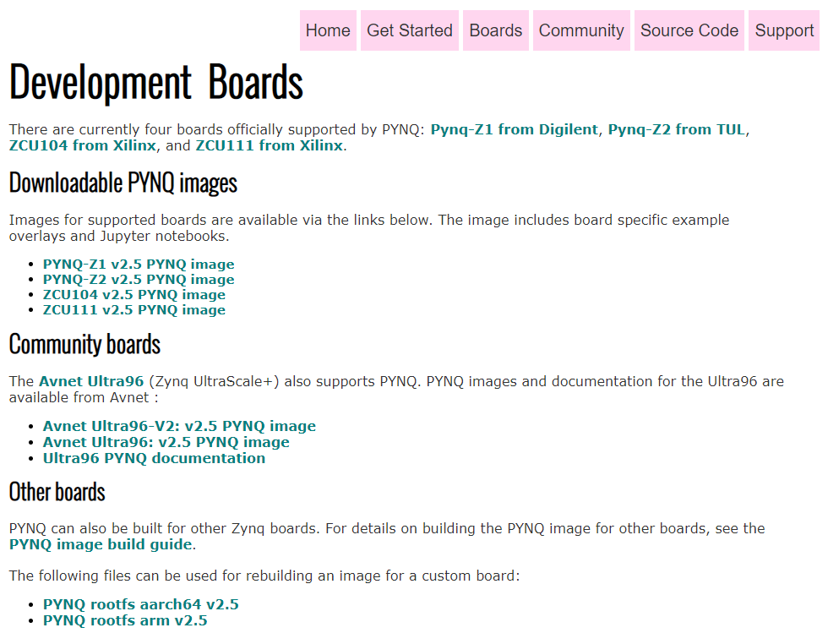828x644 pixels.
Task: Open the Source Code navigation tab
Action: [689, 30]
